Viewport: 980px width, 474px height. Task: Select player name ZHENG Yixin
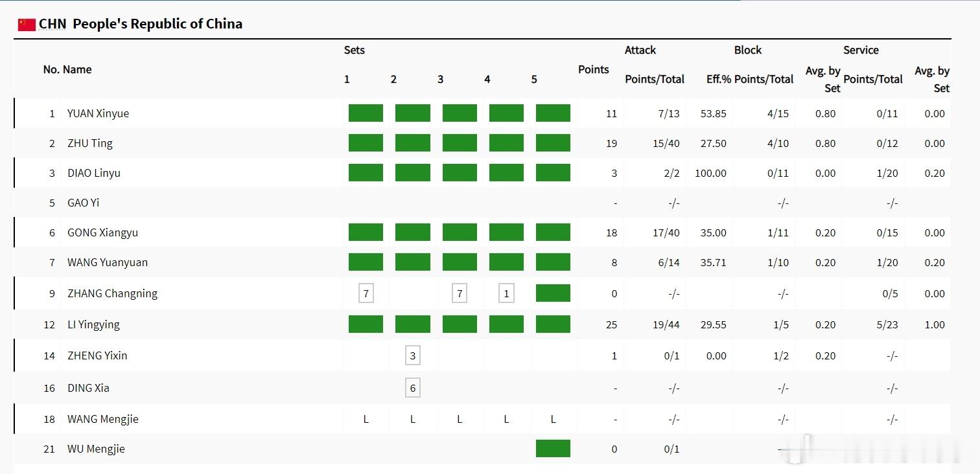(x=97, y=356)
